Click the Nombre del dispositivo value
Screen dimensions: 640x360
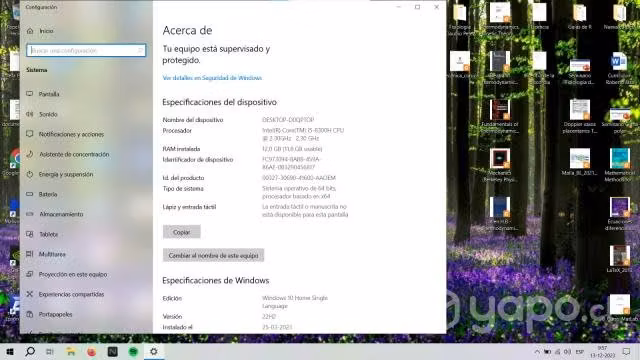click(288, 120)
